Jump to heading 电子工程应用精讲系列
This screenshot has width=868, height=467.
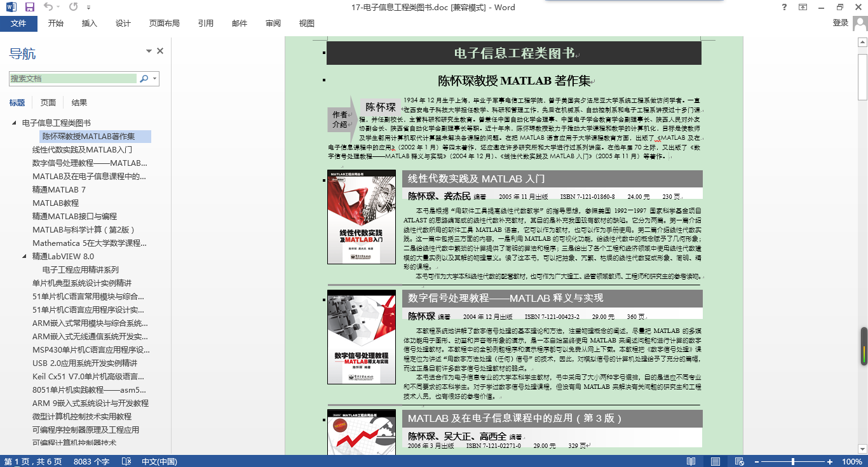[x=80, y=269]
